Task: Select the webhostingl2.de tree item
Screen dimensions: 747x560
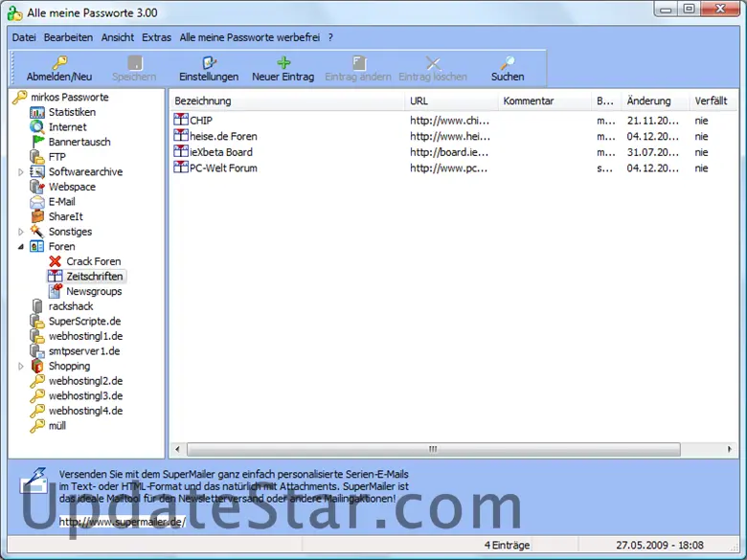Action: point(86,381)
